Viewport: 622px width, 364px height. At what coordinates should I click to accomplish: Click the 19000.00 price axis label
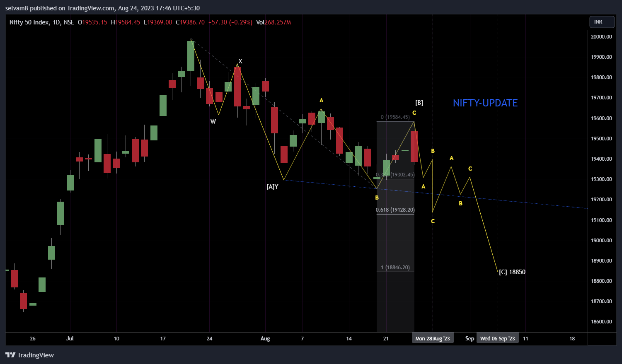pyautogui.click(x=601, y=240)
